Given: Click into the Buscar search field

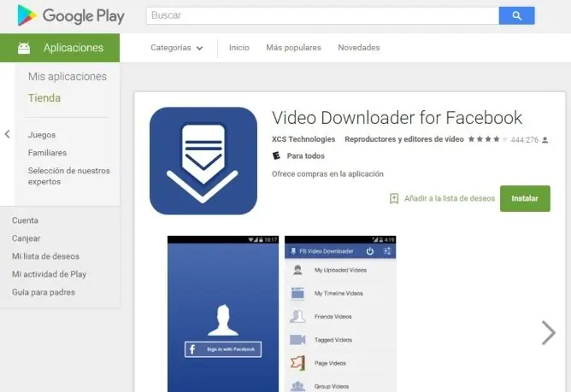Looking at the screenshot, I should click(322, 15).
